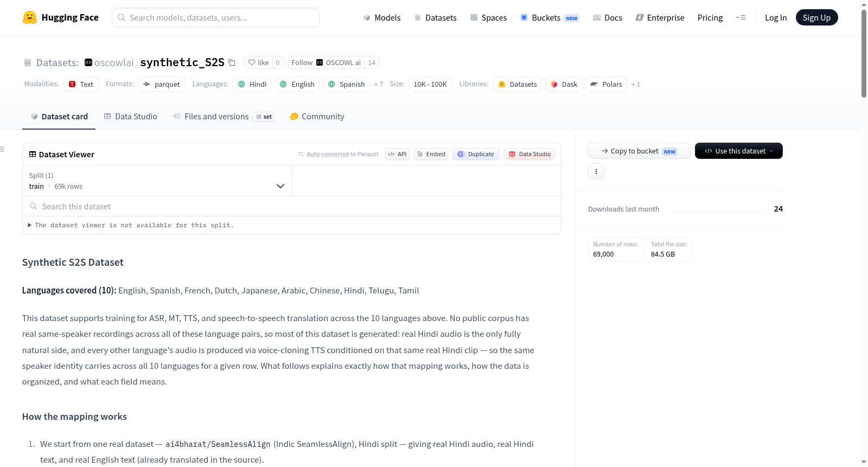The height and width of the screenshot is (467, 868).
Task: Select the Datasets library tag
Action: point(518,84)
